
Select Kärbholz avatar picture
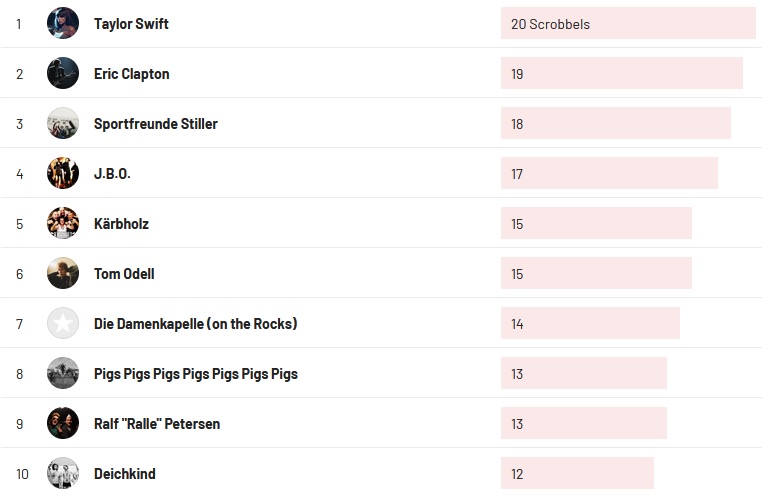[63, 223]
